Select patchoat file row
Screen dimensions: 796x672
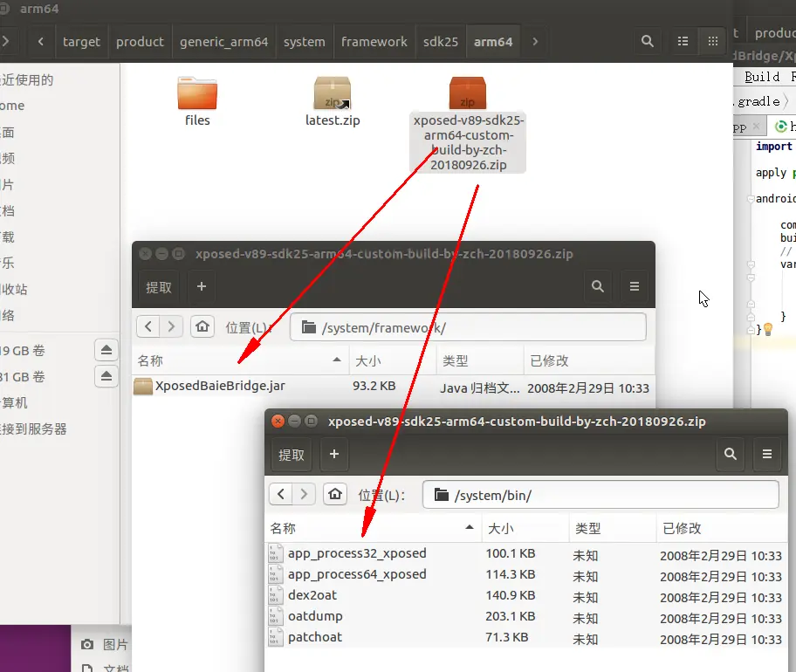[x=526, y=637]
